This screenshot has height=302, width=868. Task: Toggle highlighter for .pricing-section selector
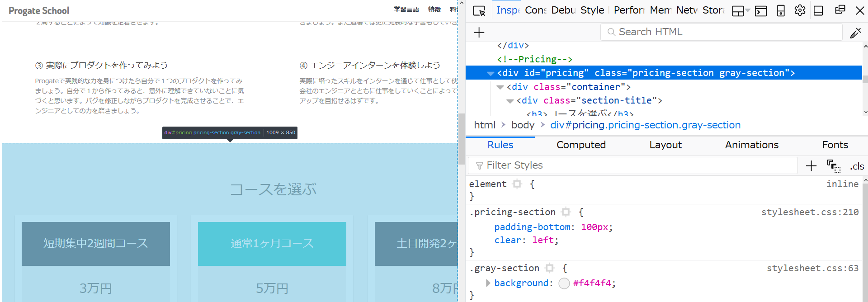(x=566, y=212)
